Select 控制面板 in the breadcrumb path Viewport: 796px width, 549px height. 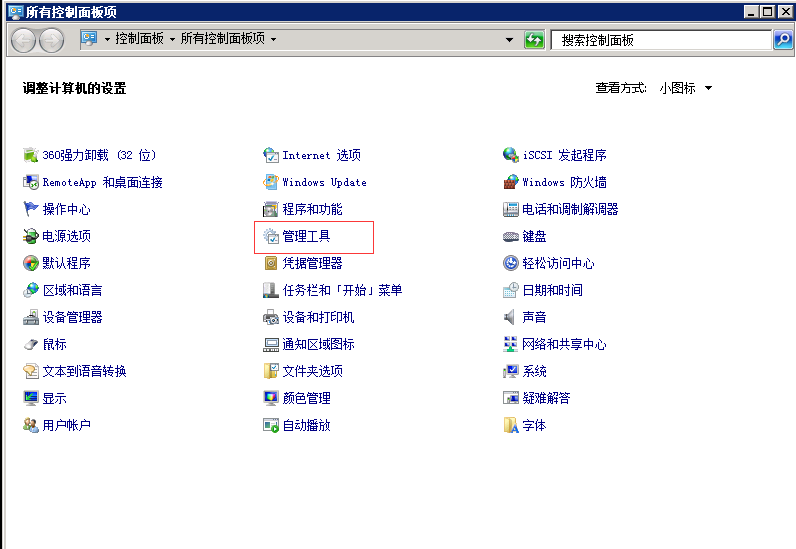tap(140, 39)
